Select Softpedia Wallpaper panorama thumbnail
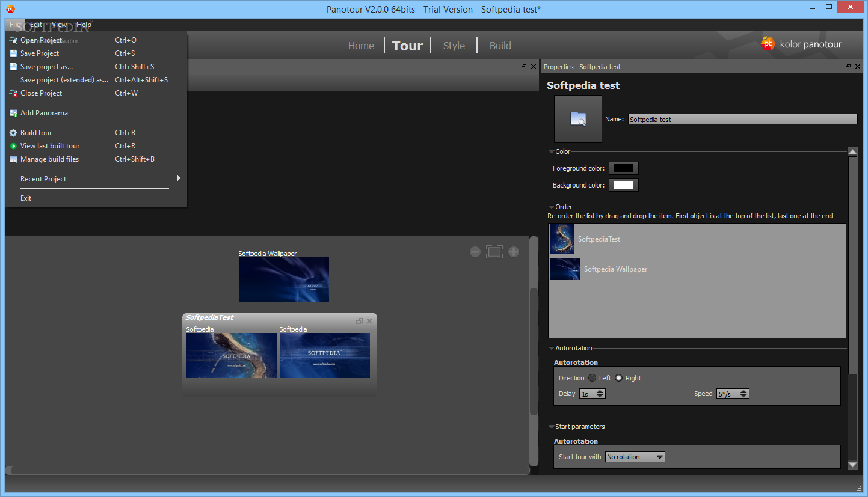Viewport: 868px width, 497px height. coord(284,280)
